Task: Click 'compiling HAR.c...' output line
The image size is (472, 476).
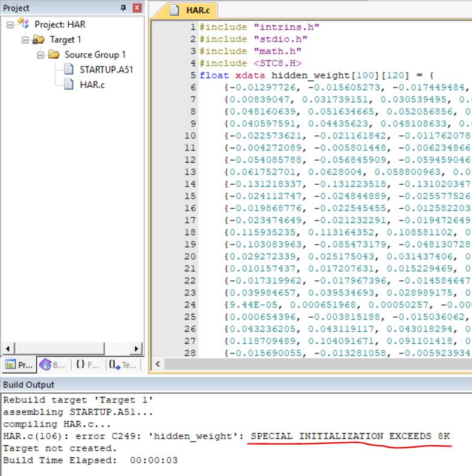Action: 57,424
